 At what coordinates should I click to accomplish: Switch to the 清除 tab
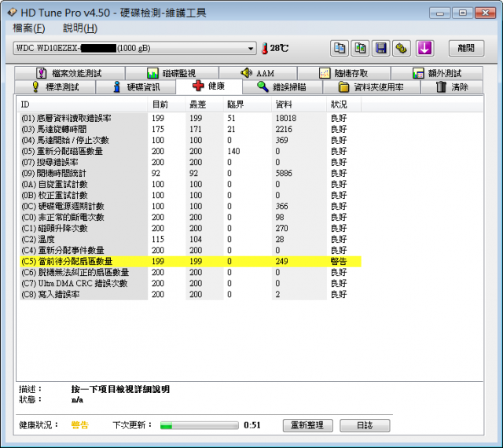pos(452,87)
